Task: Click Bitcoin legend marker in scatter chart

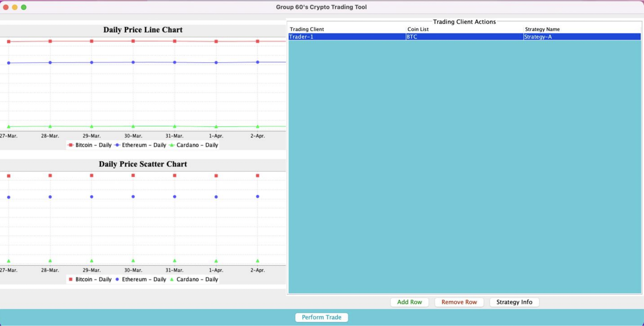Action: (70, 279)
